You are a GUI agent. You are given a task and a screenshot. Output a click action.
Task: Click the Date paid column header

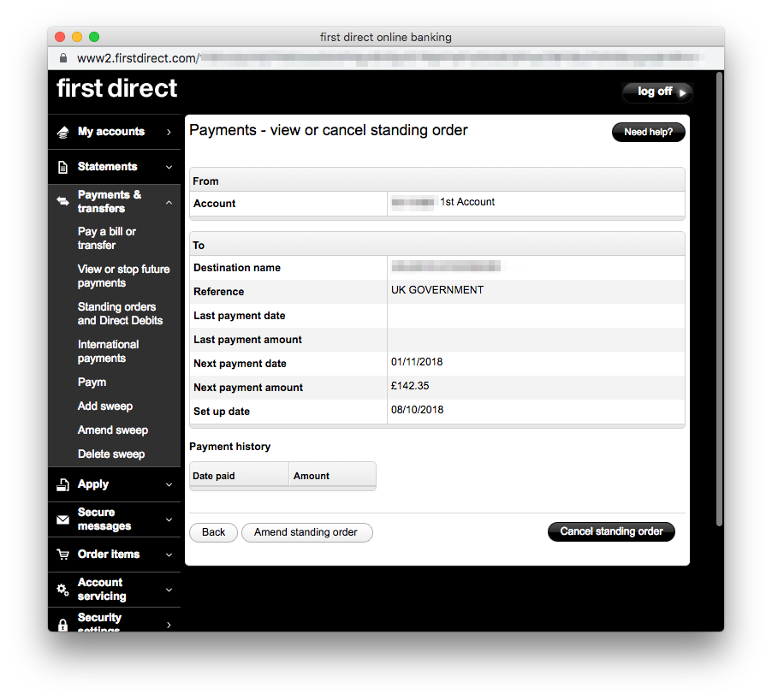coord(240,476)
